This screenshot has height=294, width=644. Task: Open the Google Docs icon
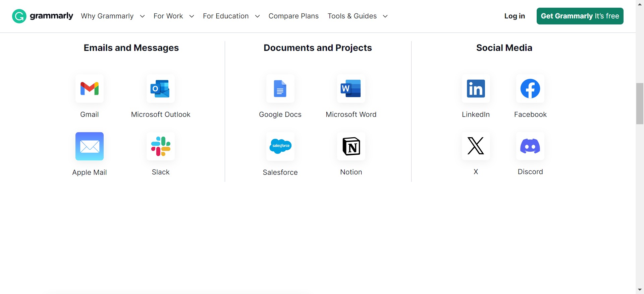280,89
